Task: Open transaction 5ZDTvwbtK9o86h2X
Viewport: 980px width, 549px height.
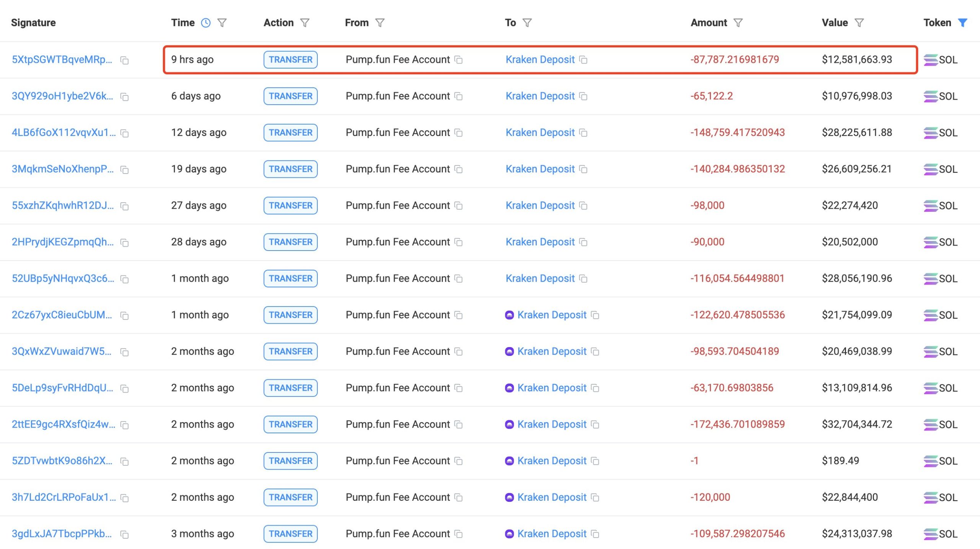Action: [62, 461]
